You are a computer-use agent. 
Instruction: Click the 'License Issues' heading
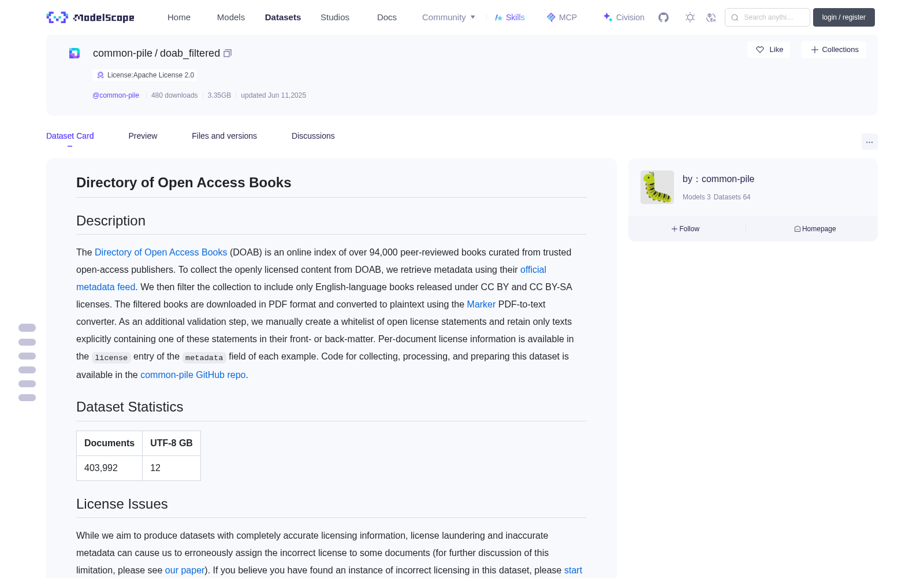click(x=122, y=504)
